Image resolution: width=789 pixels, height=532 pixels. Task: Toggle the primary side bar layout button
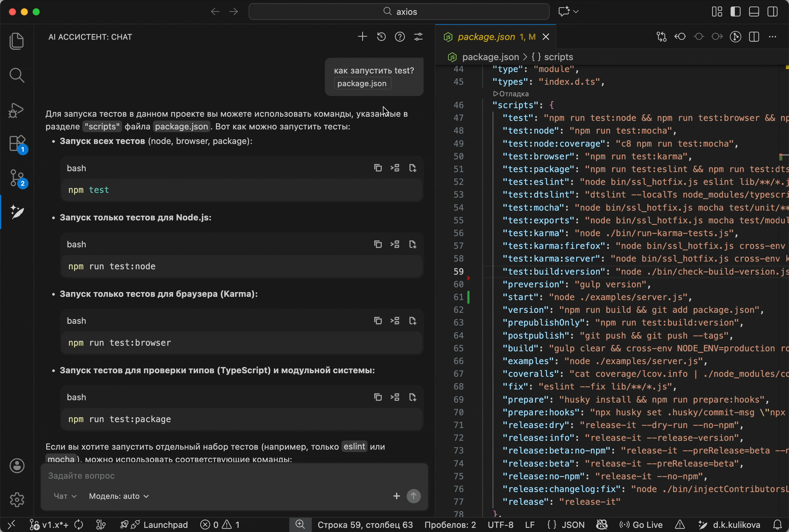tap(735, 12)
